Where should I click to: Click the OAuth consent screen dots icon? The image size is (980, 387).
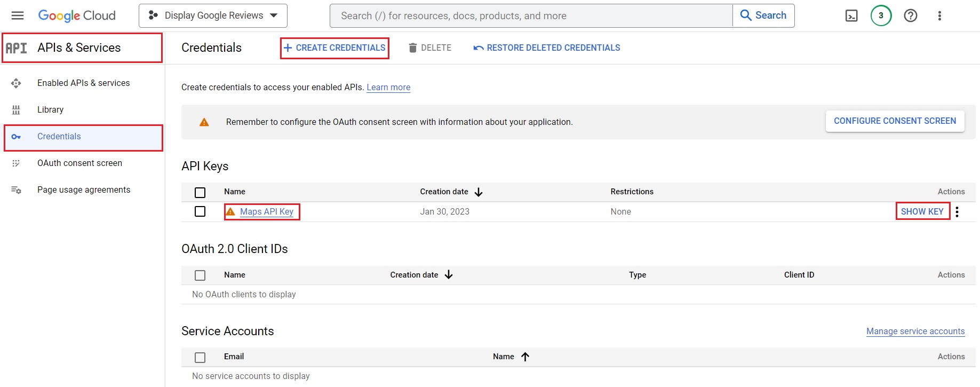point(16,163)
